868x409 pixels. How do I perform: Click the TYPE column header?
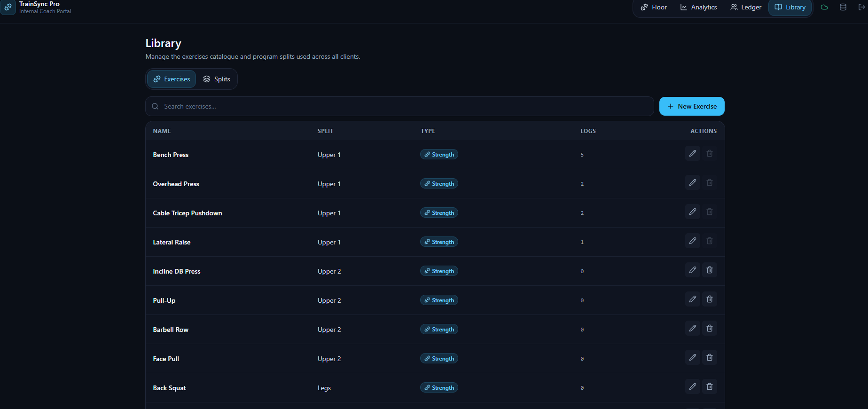tap(428, 131)
